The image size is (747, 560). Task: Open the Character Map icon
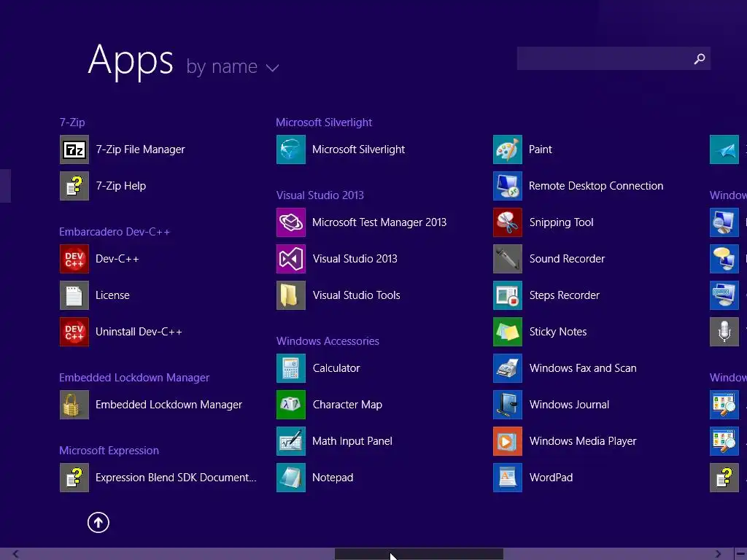click(x=291, y=404)
